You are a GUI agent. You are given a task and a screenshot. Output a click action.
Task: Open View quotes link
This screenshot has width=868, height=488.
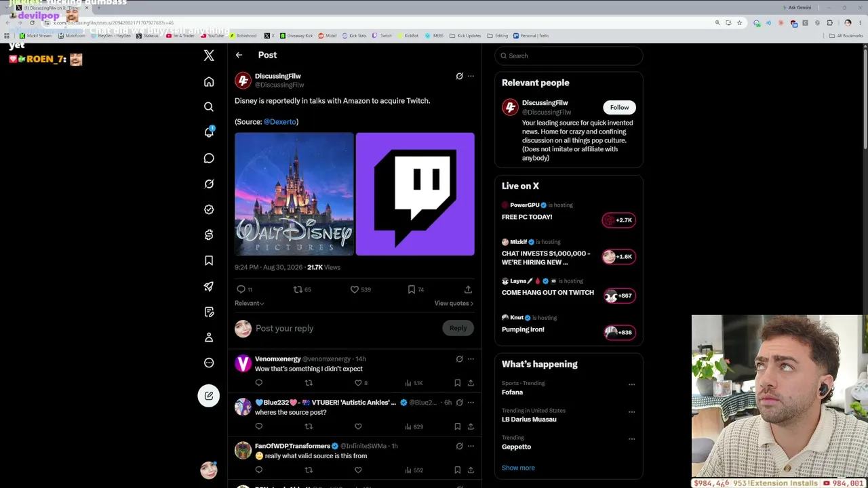click(x=454, y=303)
